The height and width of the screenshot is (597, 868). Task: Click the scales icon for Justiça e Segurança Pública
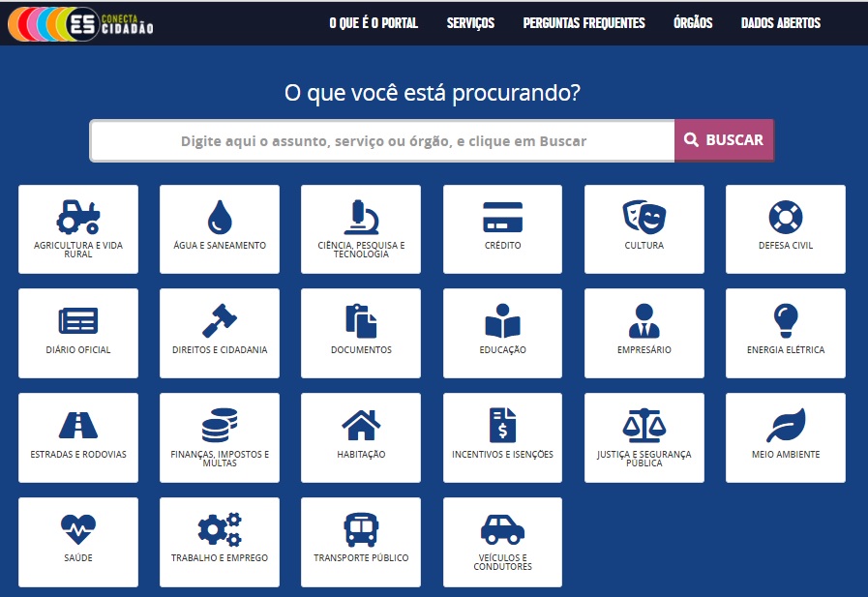(x=644, y=424)
